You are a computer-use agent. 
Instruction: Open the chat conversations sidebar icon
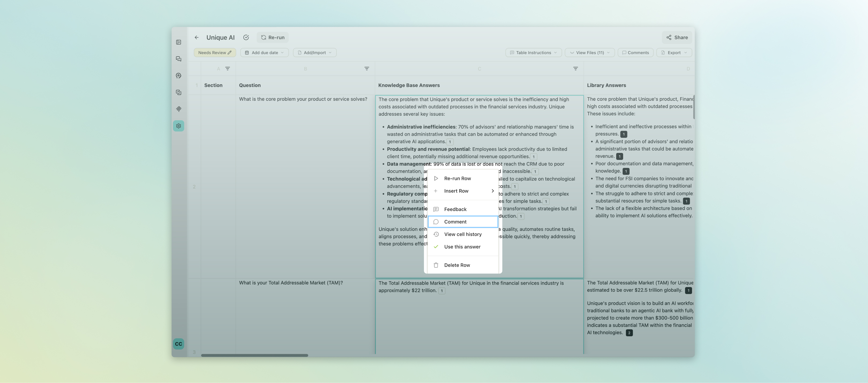point(179,59)
